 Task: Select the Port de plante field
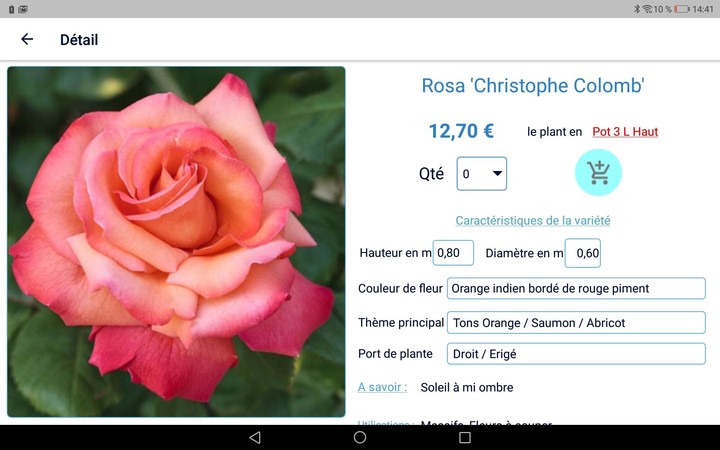[x=576, y=354]
